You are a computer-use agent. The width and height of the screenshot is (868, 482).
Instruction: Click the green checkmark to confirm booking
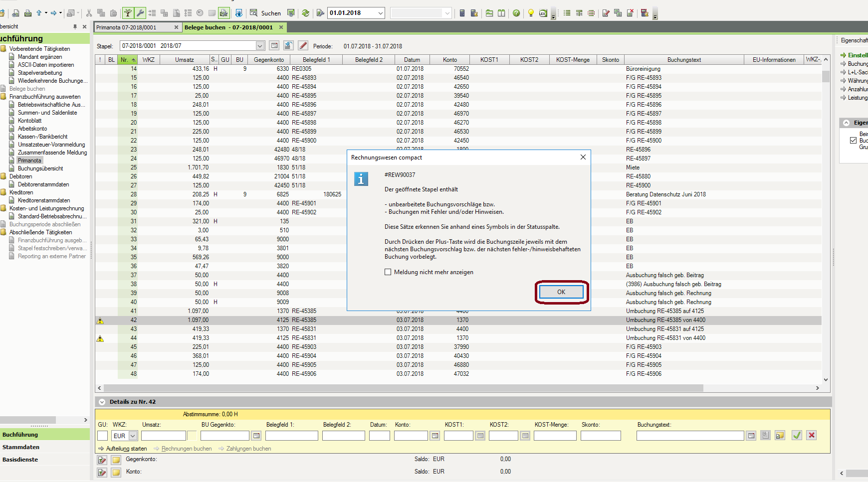(797, 435)
